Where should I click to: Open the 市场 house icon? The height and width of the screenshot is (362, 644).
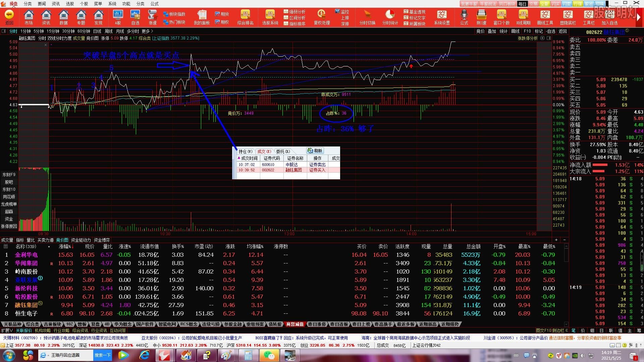pyautogui.click(x=29, y=17)
